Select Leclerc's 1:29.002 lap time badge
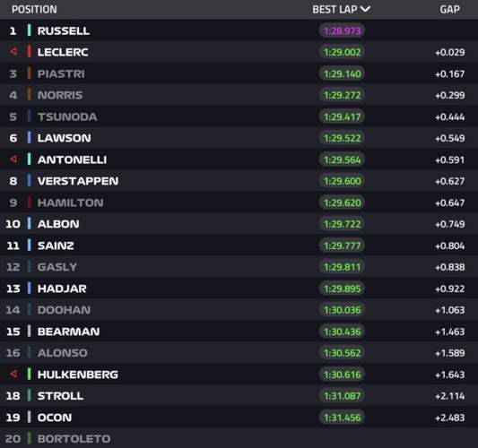This screenshot has height=448, width=478. 342,52
